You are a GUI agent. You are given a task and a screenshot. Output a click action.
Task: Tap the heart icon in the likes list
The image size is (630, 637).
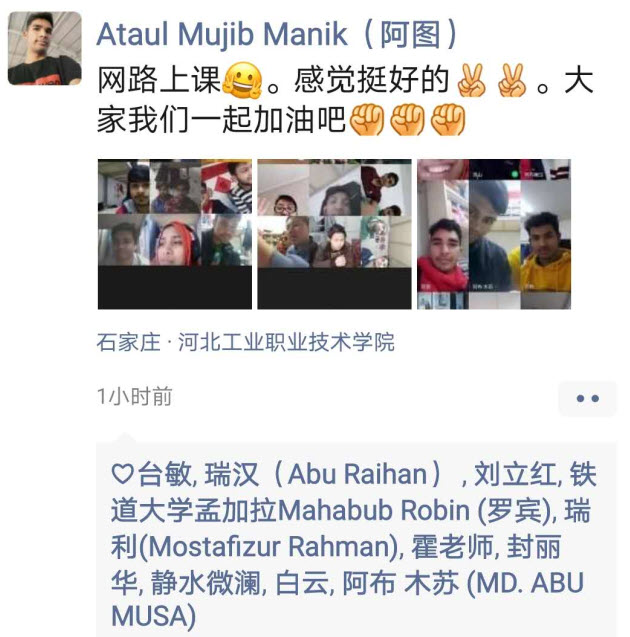(x=123, y=474)
